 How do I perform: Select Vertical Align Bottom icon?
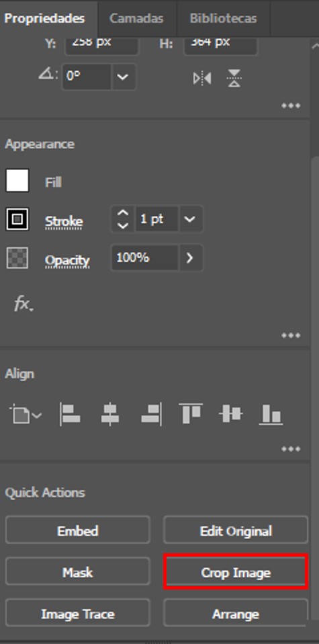pos(271,414)
